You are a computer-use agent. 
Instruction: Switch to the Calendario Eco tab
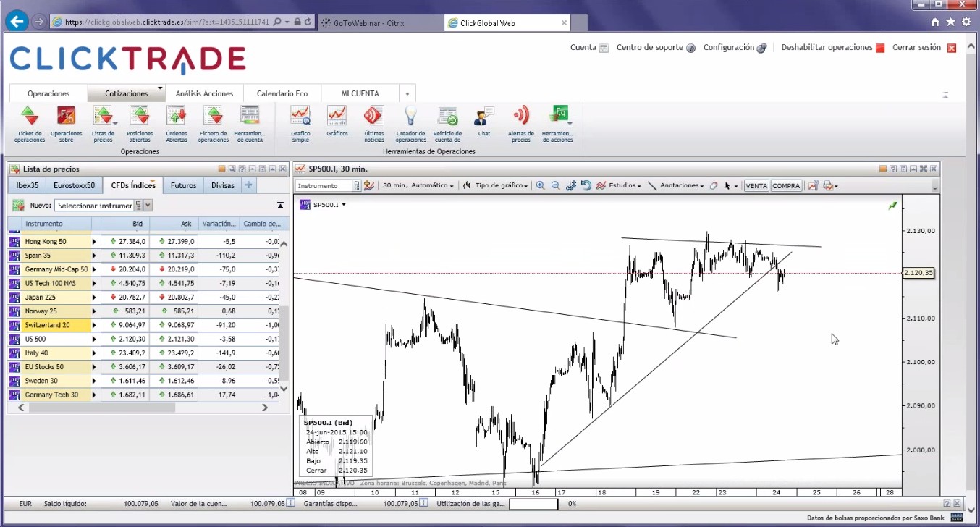(282, 93)
